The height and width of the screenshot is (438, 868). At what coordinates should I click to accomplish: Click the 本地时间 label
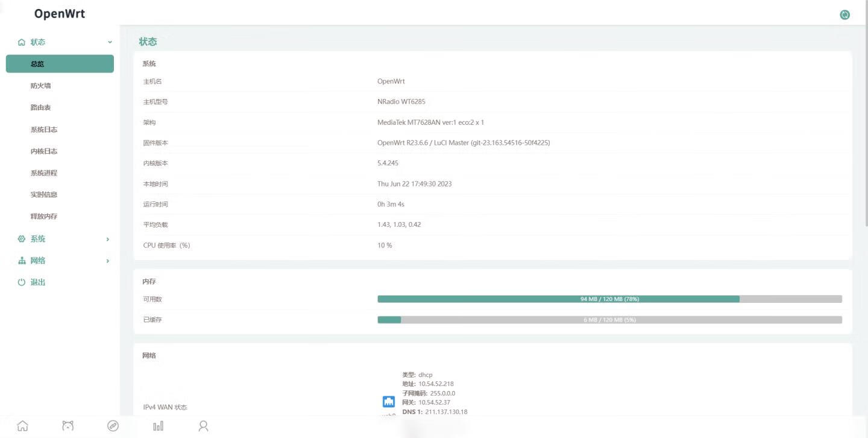pyautogui.click(x=156, y=184)
